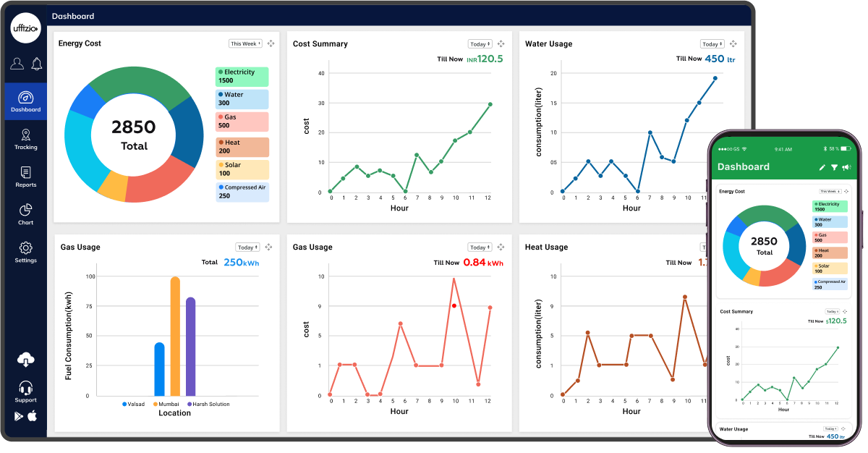Click Heat Usage card title

tap(546, 247)
